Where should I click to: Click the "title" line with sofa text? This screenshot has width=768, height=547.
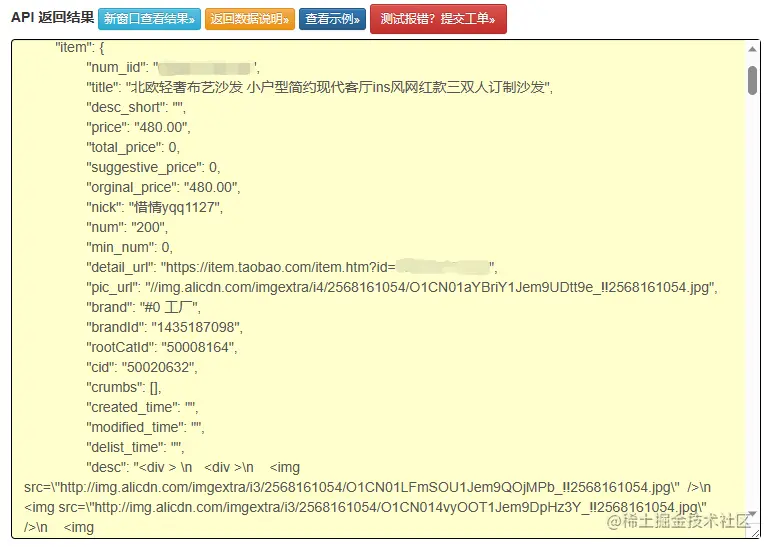319,87
